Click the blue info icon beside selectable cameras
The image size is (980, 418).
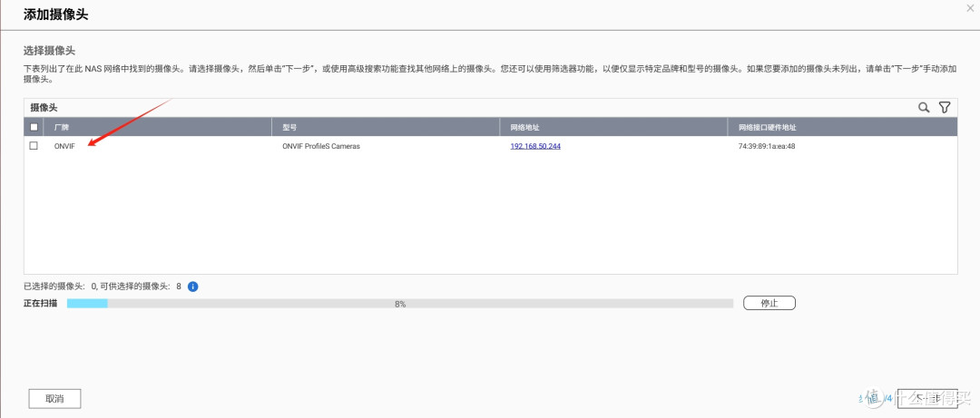point(193,287)
